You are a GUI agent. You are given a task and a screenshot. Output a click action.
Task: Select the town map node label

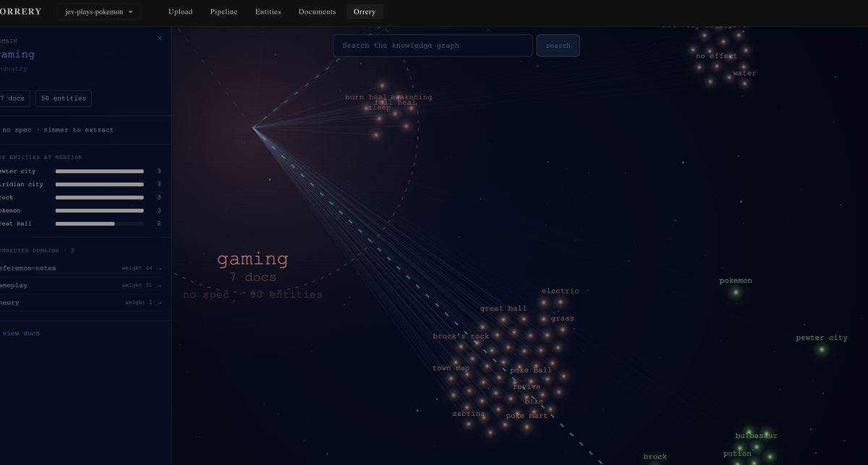click(451, 368)
